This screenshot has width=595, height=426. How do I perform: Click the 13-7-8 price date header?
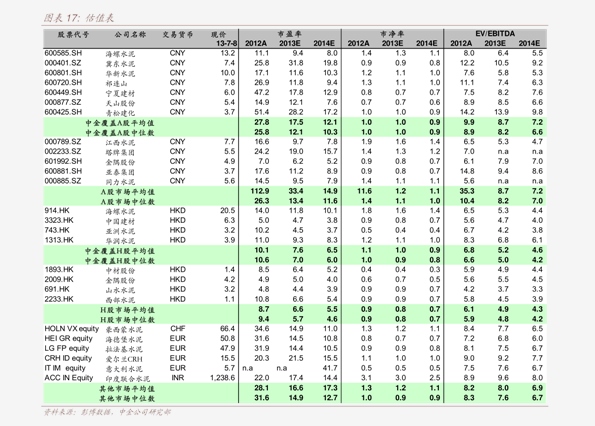[227, 43]
